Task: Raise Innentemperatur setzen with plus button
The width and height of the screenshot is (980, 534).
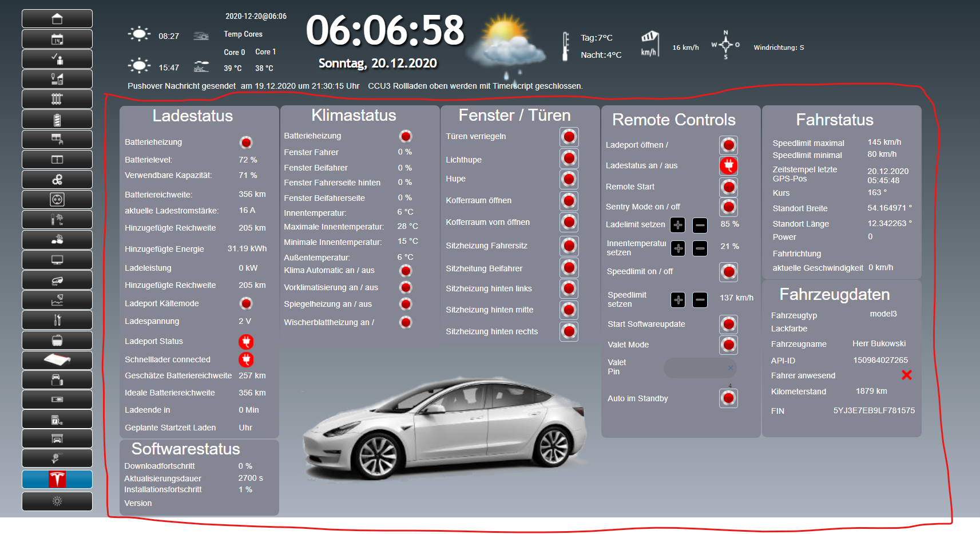Action: tap(678, 248)
